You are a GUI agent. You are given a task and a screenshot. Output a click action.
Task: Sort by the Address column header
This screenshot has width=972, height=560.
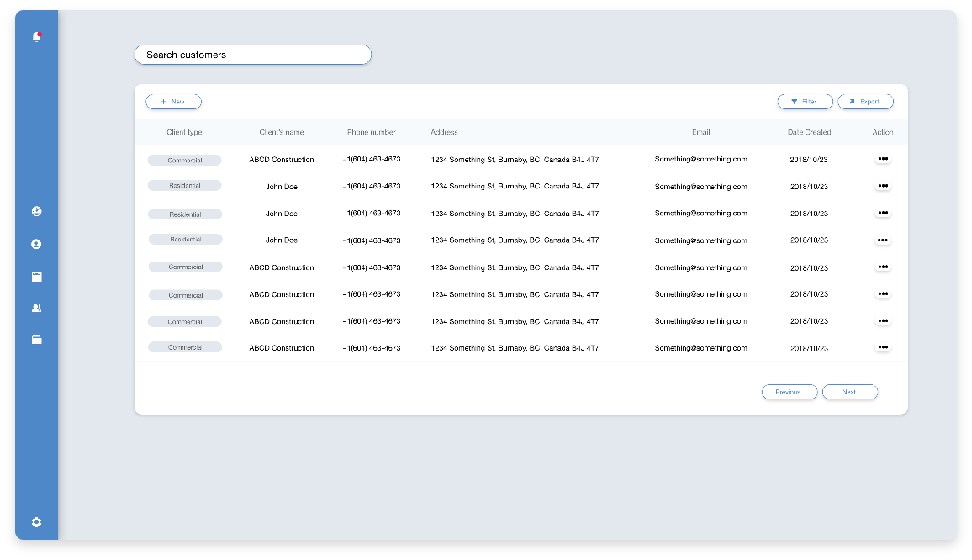pyautogui.click(x=445, y=132)
